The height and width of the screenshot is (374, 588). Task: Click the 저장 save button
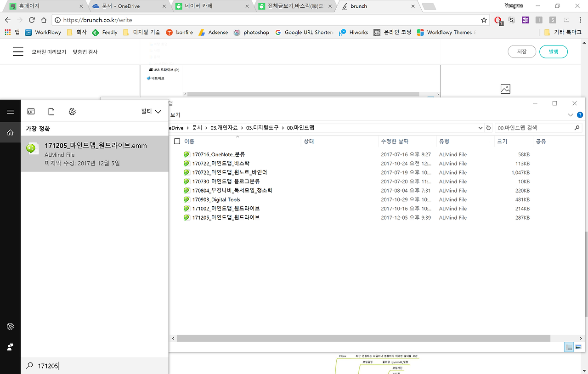[522, 52]
